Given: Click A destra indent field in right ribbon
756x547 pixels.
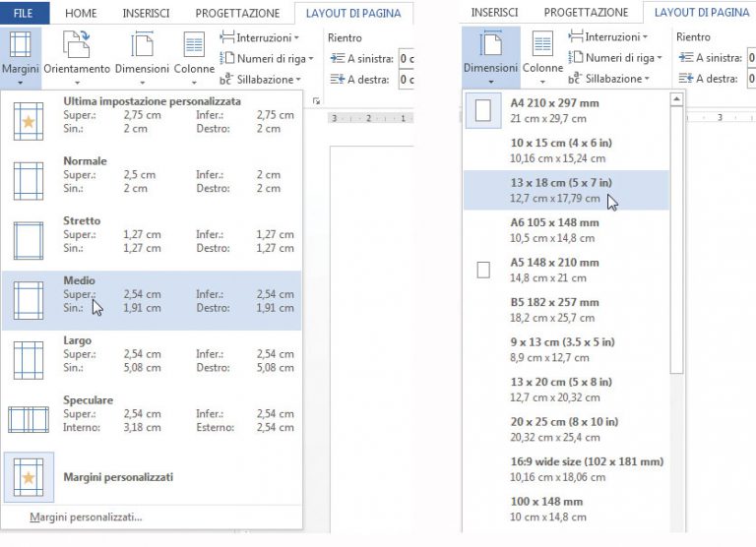Looking at the screenshot, I should [751, 79].
